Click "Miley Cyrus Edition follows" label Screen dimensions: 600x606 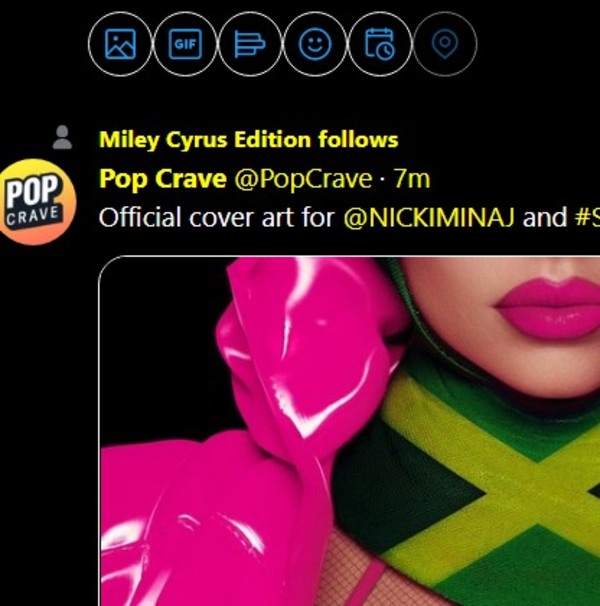(248, 139)
